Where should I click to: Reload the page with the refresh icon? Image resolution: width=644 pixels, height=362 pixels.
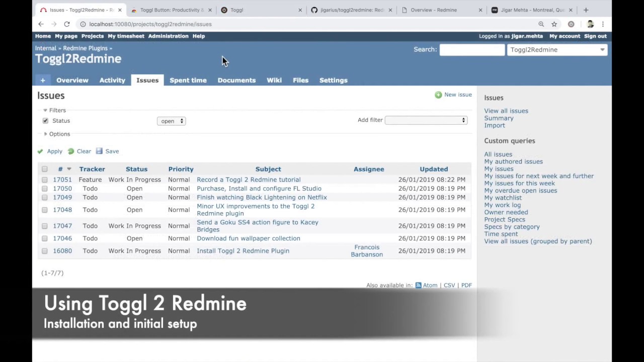pos(66,24)
